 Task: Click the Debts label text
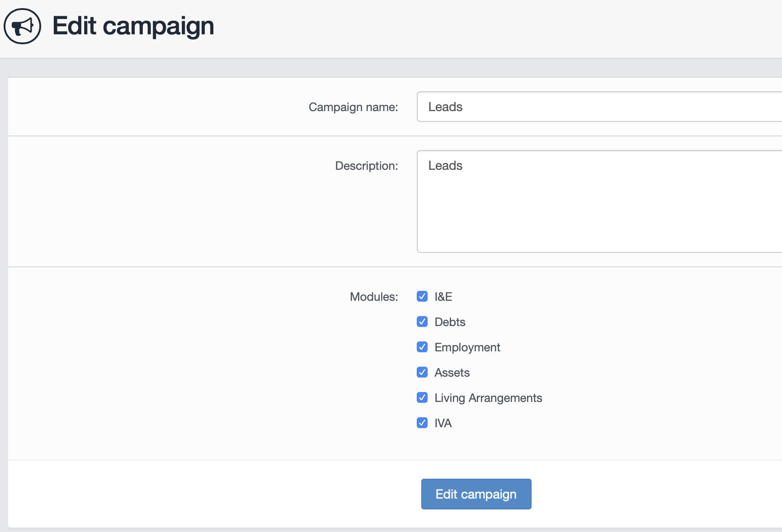pyautogui.click(x=450, y=322)
